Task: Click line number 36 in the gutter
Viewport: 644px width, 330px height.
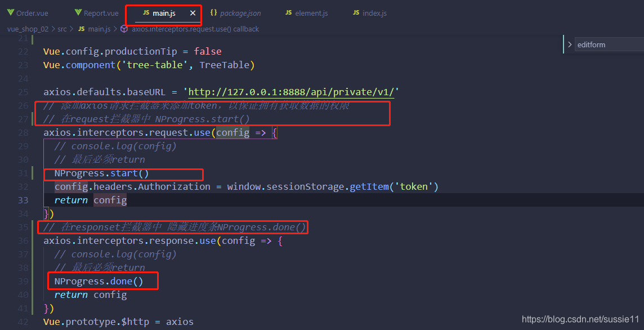Action: 24,241
